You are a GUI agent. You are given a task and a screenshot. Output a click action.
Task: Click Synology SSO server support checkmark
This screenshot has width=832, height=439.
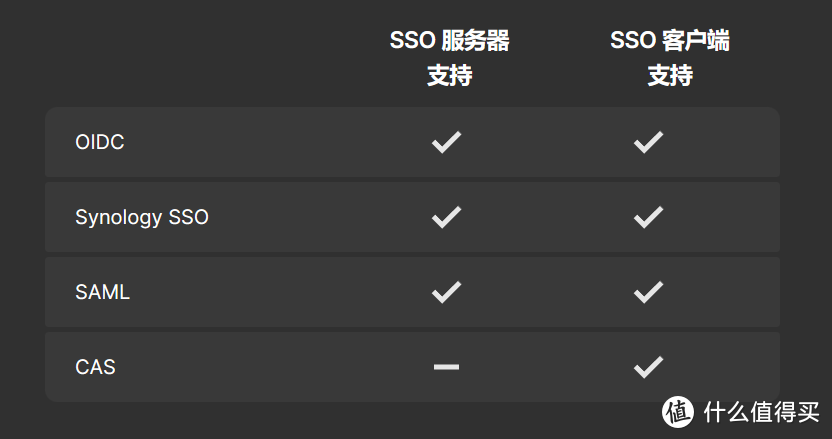point(446,216)
